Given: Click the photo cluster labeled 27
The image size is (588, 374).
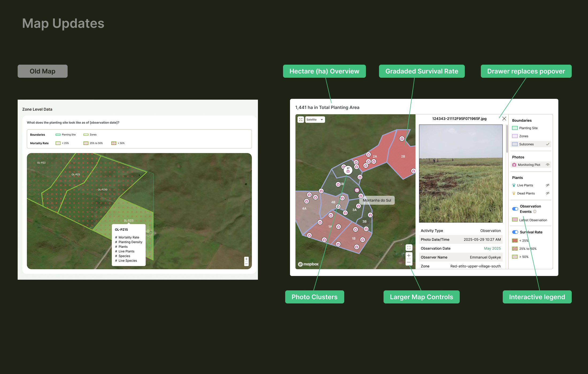Looking at the screenshot, I should point(348,170).
